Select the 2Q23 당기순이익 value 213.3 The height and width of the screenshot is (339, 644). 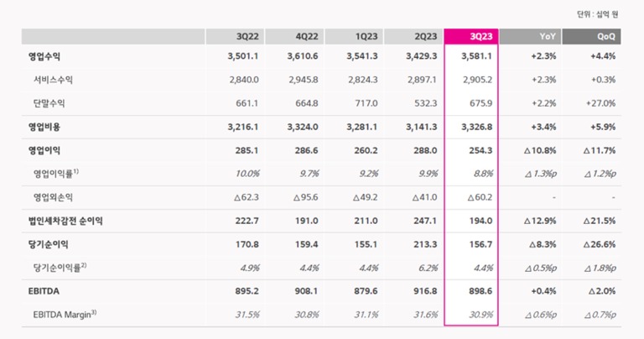click(419, 243)
